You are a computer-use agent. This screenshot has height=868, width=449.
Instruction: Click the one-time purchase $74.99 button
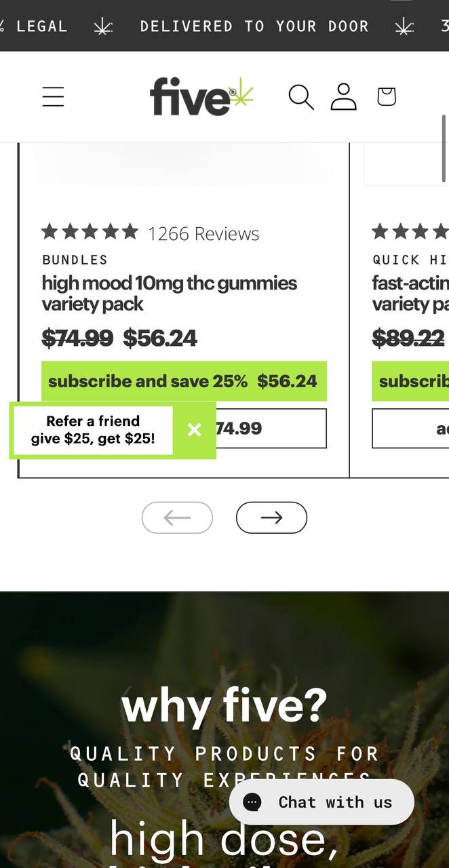click(271, 429)
